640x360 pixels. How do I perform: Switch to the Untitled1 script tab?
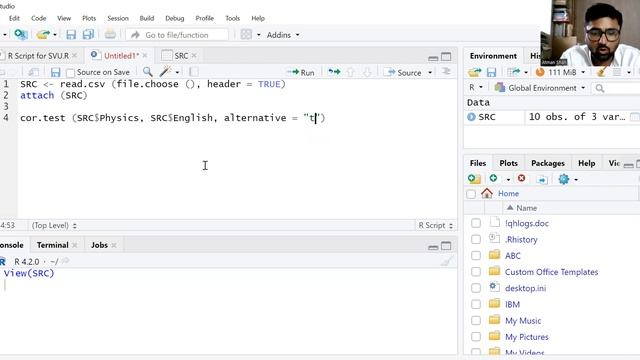[x=121, y=56]
